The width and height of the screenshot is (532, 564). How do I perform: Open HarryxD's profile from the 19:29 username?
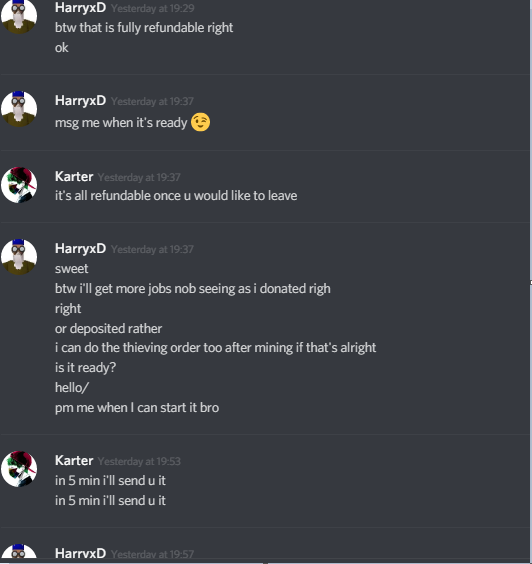coord(80,8)
